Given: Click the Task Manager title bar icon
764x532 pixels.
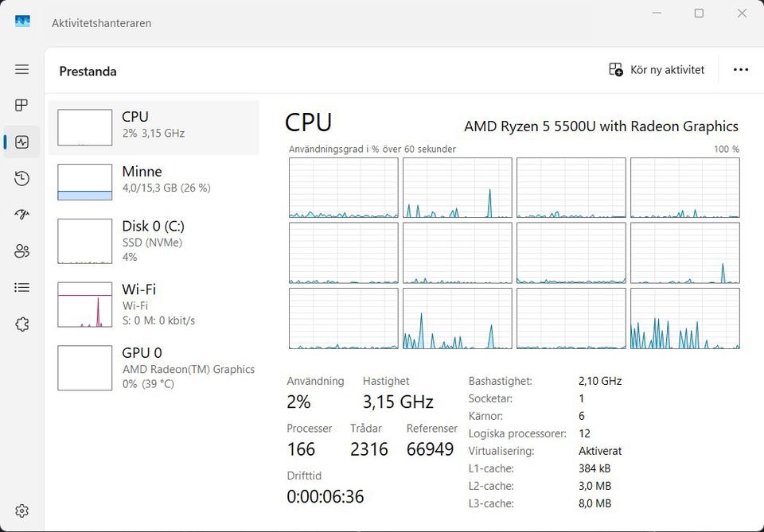Looking at the screenshot, I should [22, 21].
